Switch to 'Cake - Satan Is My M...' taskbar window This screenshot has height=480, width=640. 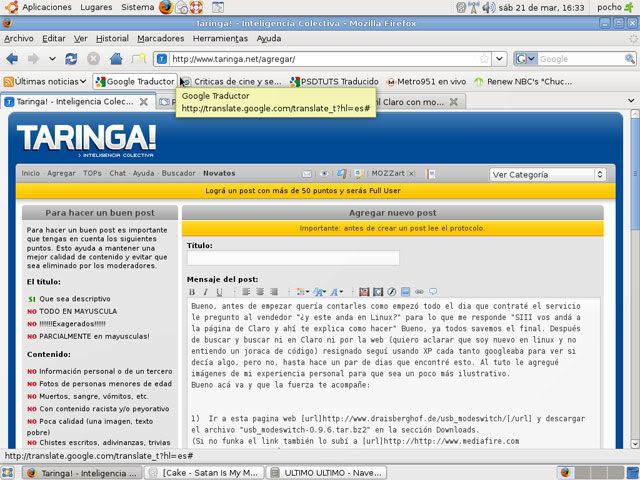205,473
